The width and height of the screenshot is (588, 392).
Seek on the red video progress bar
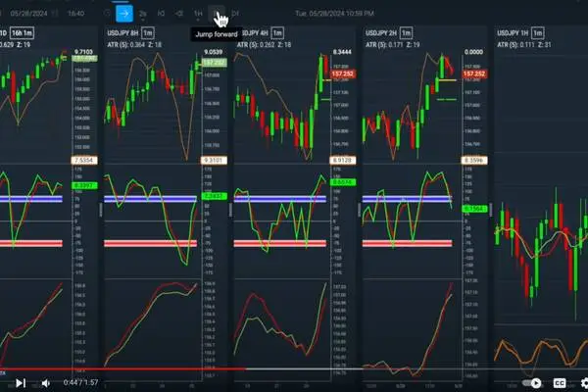point(123,369)
